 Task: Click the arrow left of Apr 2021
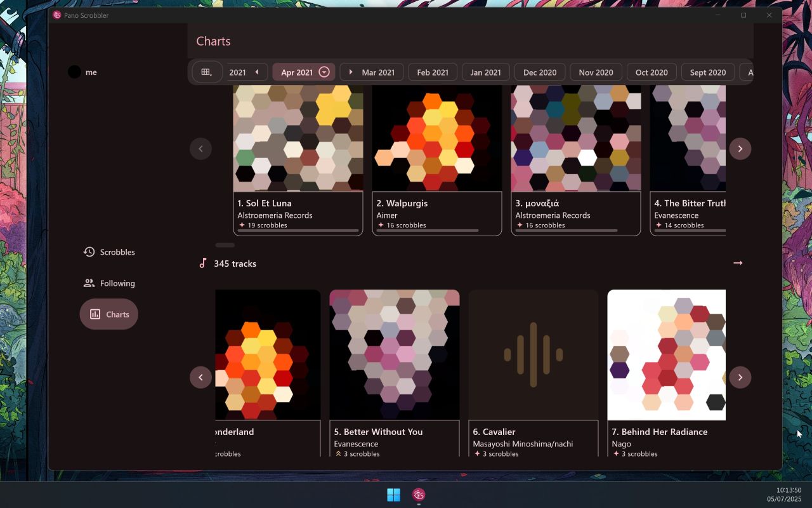(257, 72)
